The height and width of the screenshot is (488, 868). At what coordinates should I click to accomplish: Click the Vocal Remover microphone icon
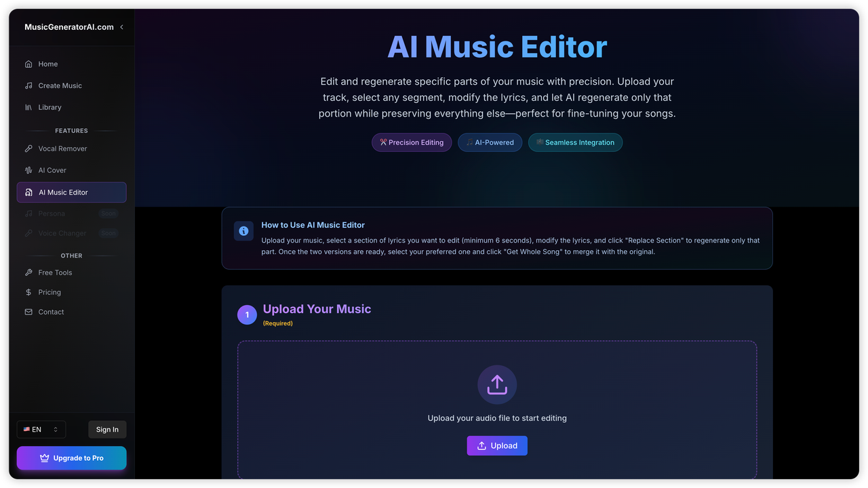pos(28,148)
